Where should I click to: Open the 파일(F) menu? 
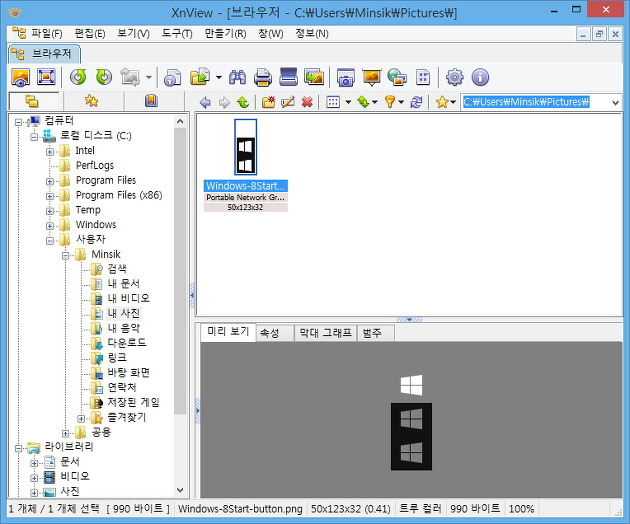coord(47,33)
